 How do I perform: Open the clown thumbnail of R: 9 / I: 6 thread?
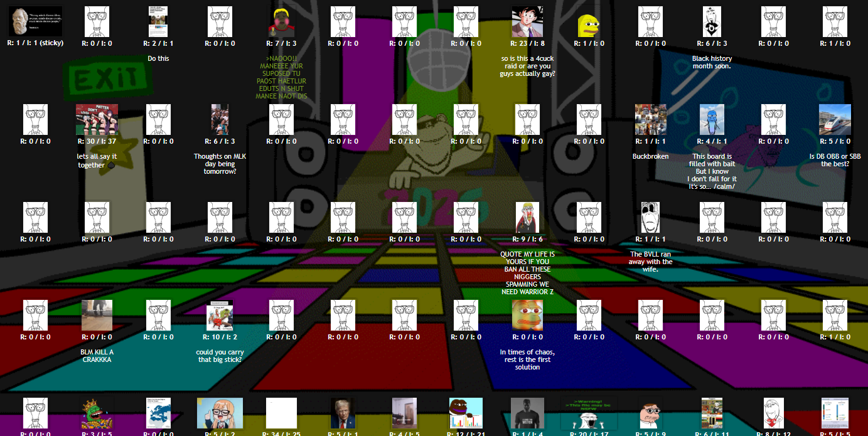point(527,218)
